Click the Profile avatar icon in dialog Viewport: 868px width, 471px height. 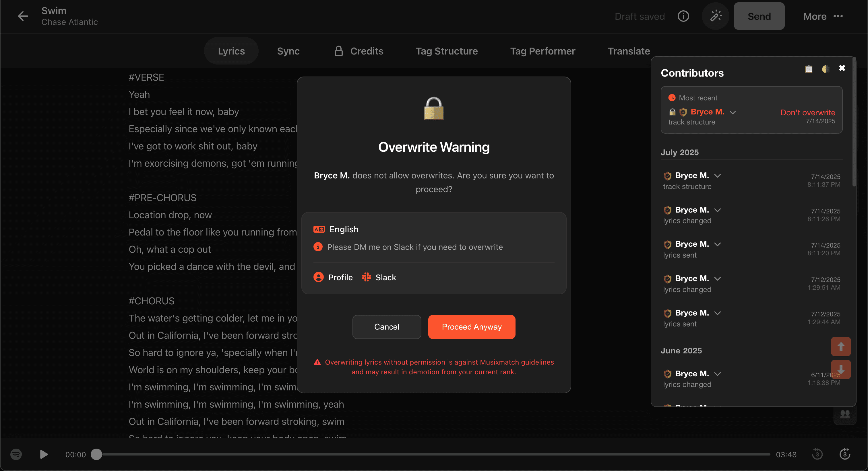coord(318,277)
